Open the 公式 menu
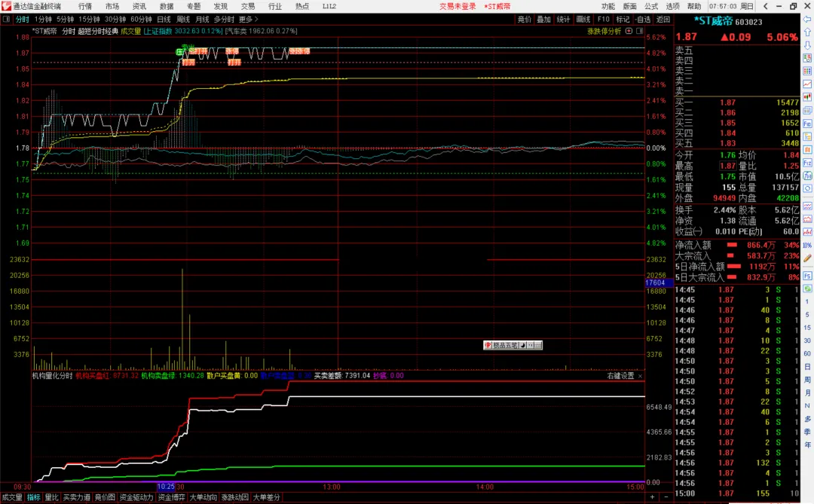 click(651, 6)
